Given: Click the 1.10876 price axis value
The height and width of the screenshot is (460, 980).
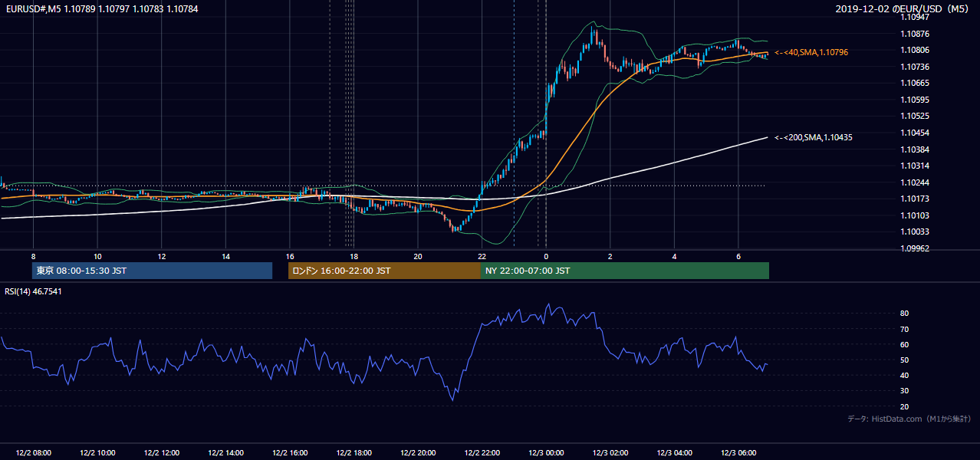Looking at the screenshot, I should click(x=915, y=34).
